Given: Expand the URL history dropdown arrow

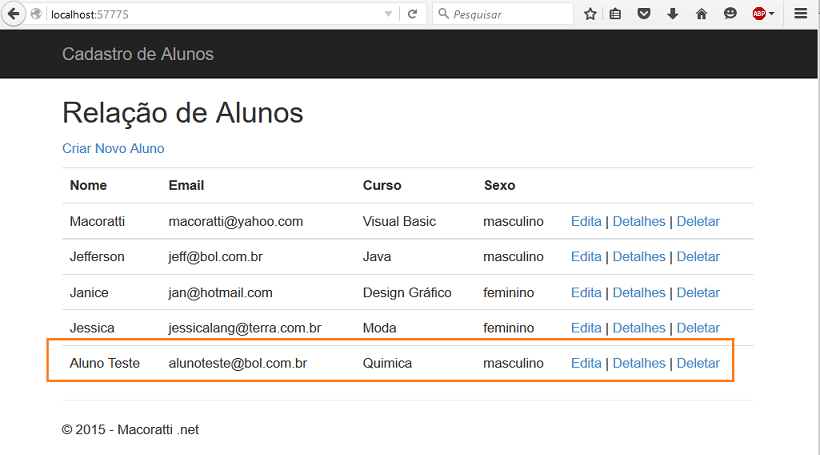Looking at the screenshot, I should pos(388,14).
